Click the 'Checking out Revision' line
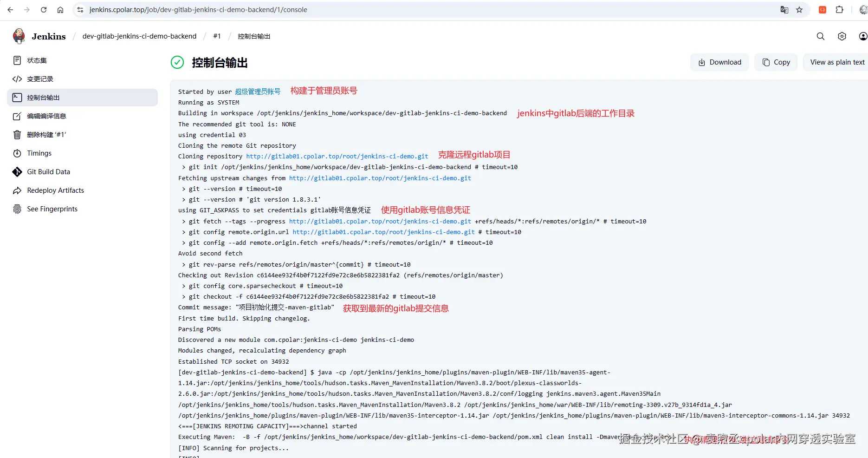868x458 pixels. pos(341,275)
